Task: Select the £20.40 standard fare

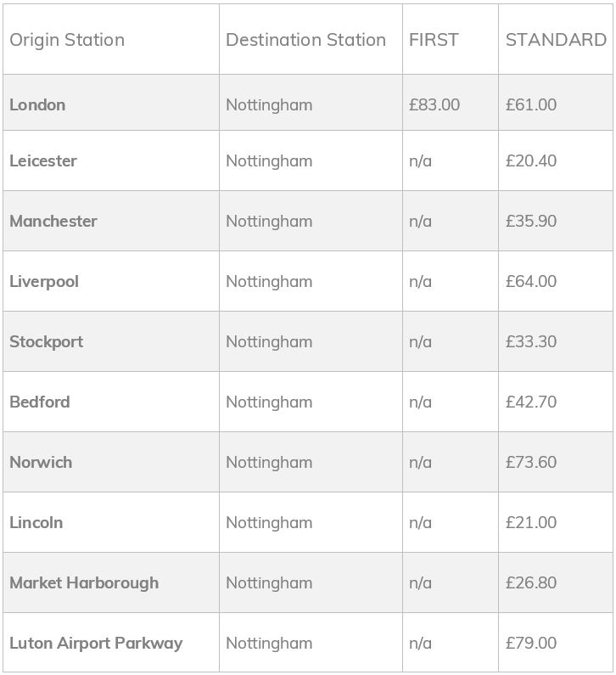Action: tap(531, 160)
